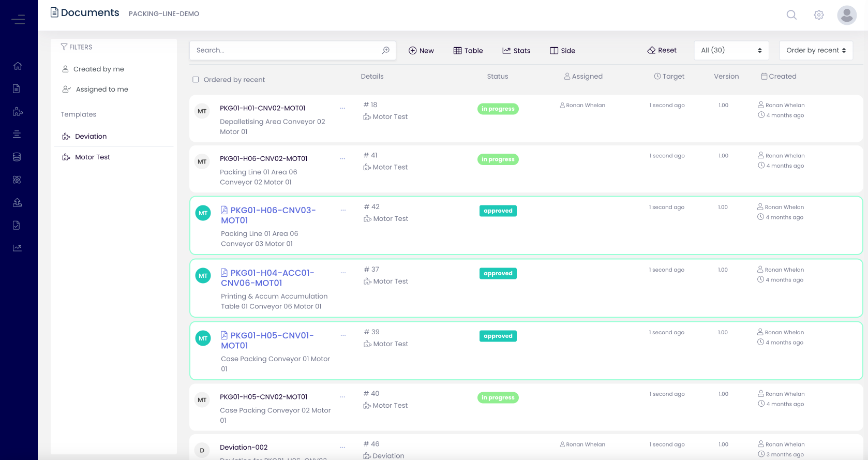Click the Created column header
This screenshot has height=460, width=868.
pyautogui.click(x=779, y=76)
